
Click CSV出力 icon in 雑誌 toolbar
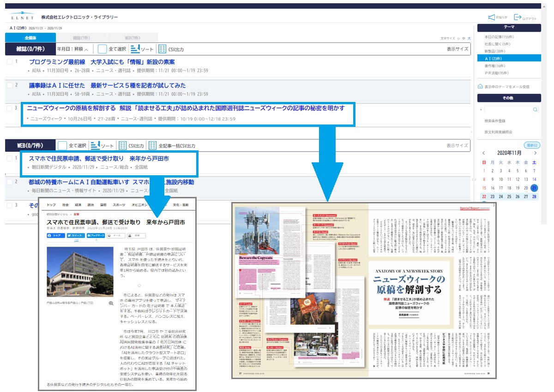[x=162, y=49]
